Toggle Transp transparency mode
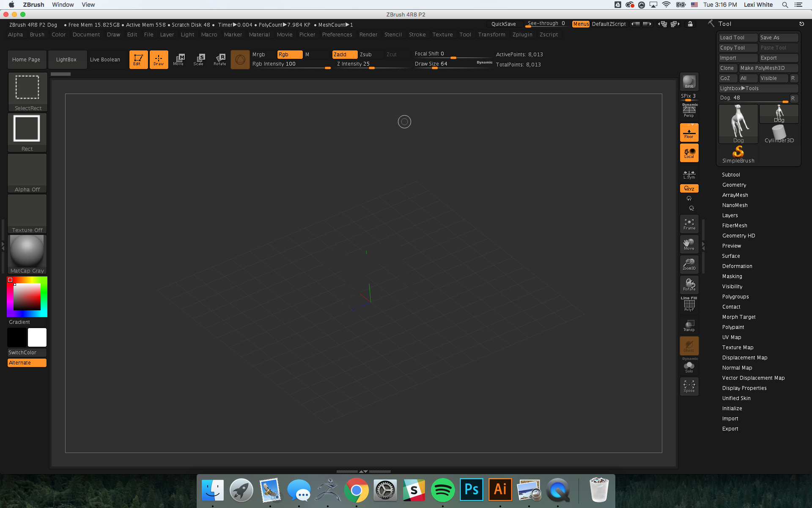This screenshot has width=812, height=508. (x=689, y=326)
